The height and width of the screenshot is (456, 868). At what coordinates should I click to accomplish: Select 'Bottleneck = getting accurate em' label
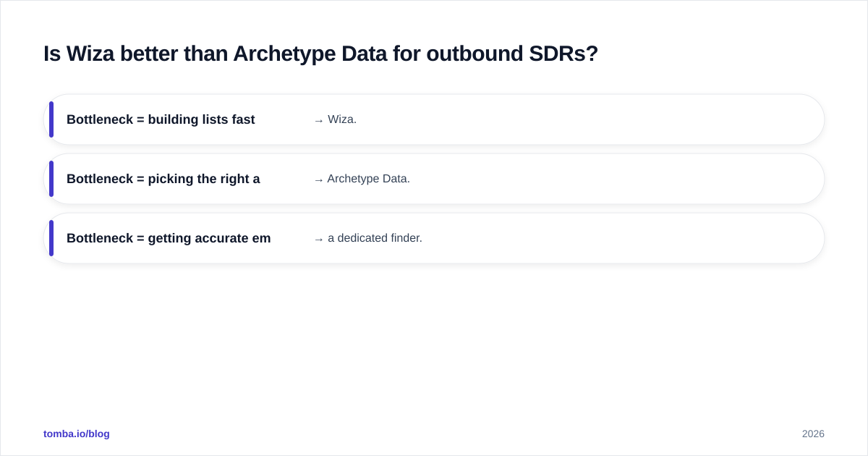click(169, 238)
